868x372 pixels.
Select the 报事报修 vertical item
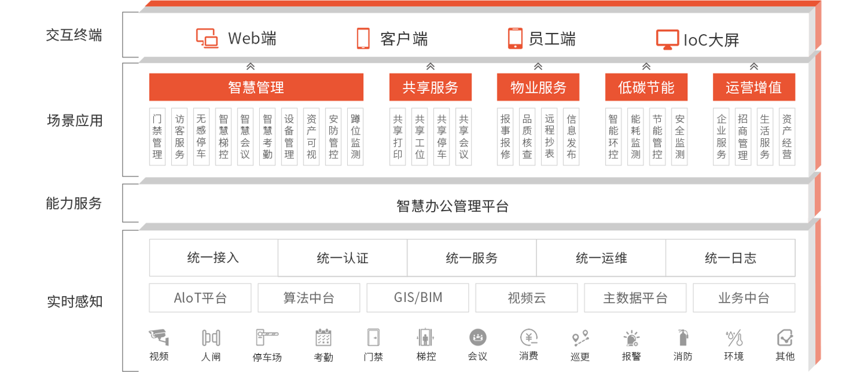click(505, 136)
